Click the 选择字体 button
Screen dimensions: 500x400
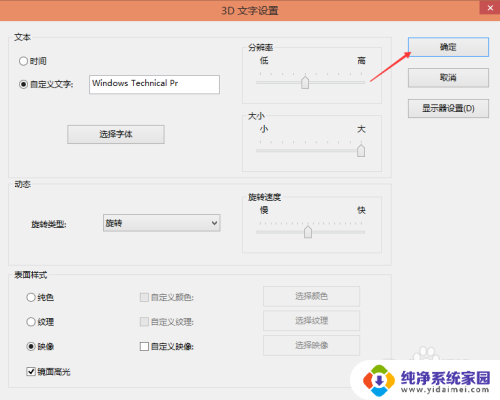116,134
